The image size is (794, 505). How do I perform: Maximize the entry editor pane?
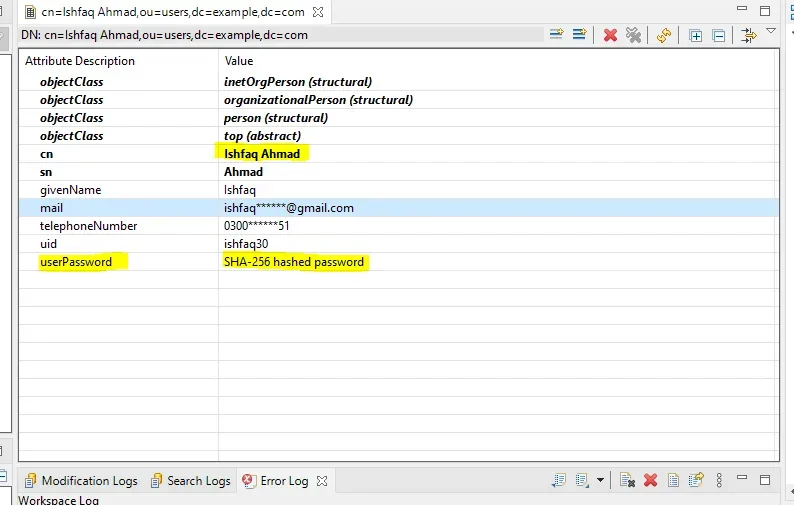click(765, 11)
